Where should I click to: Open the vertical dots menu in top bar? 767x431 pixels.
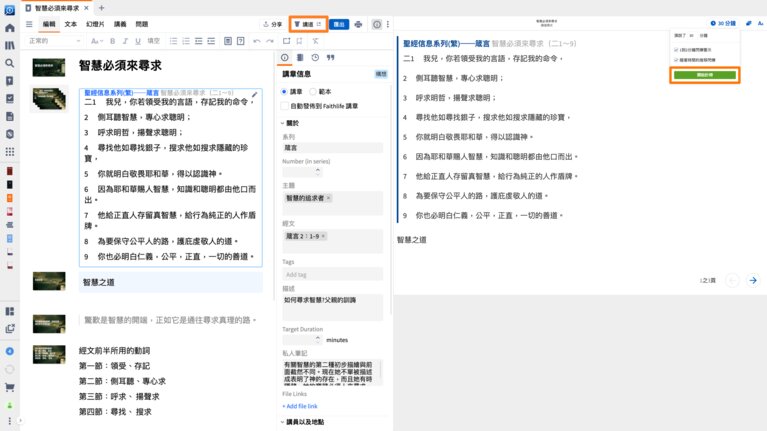pyautogui.click(x=388, y=24)
